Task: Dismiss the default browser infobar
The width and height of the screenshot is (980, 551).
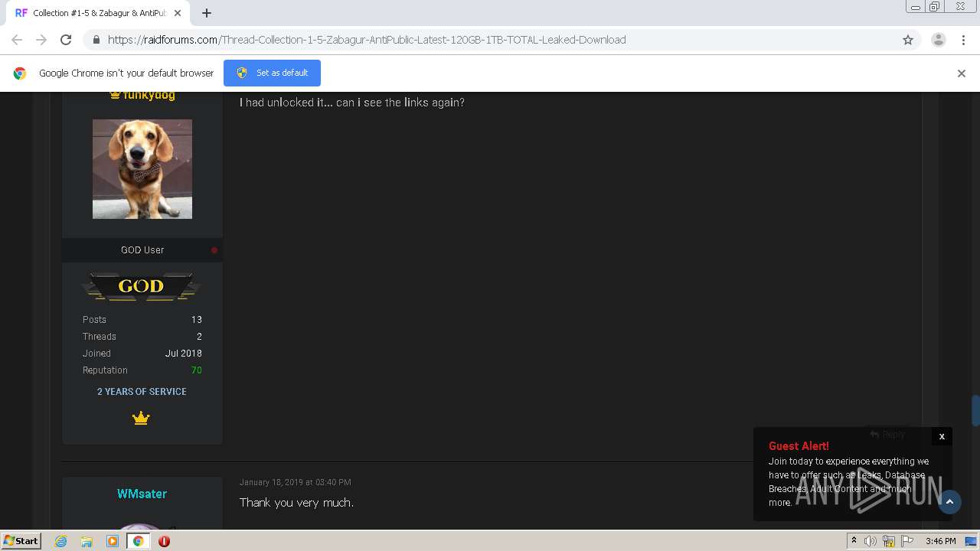Action: pyautogui.click(x=962, y=73)
